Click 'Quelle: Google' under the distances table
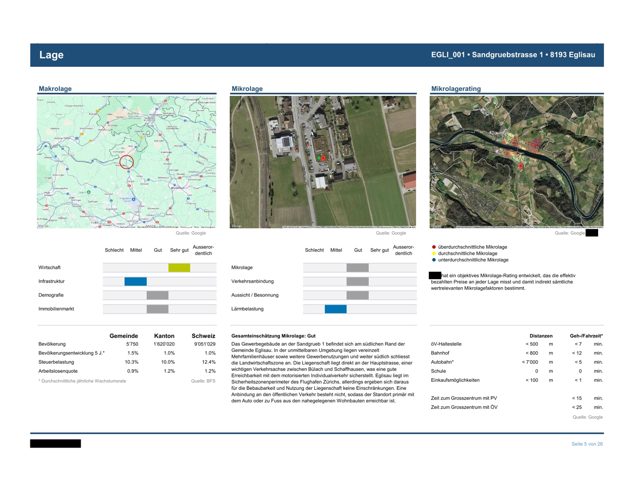640x495 pixels. 588,417
